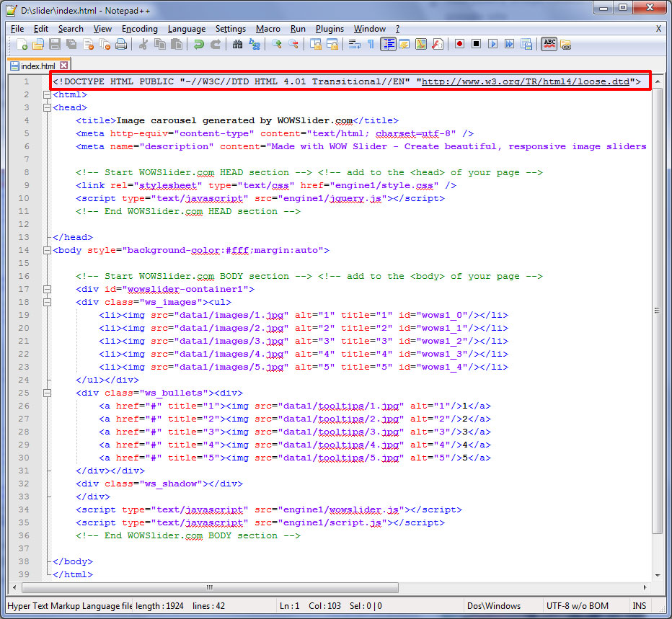Viewport: 672px width, 619px height.
Task: Click the Open file folder icon
Action: pyautogui.click(x=38, y=44)
